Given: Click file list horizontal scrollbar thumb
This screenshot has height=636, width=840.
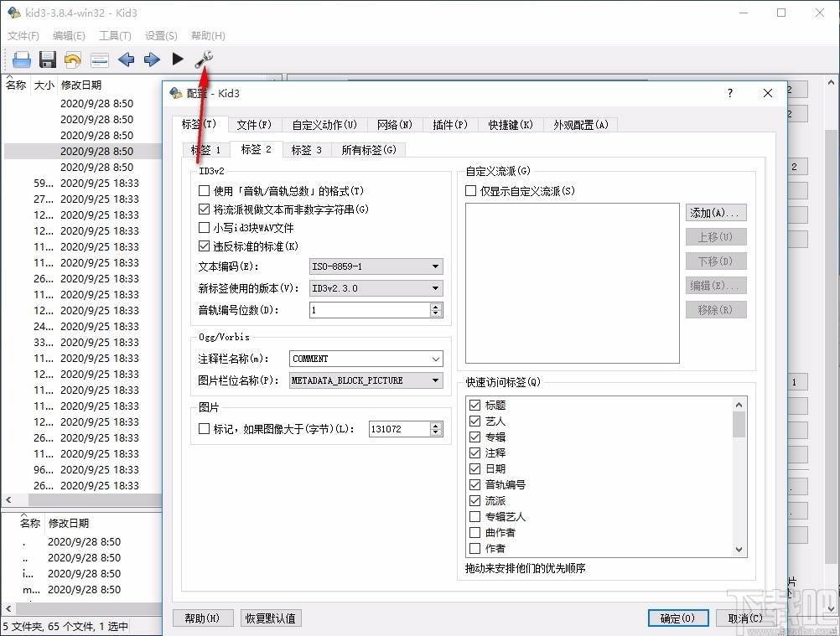Looking at the screenshot, I should tap(95, 499).
